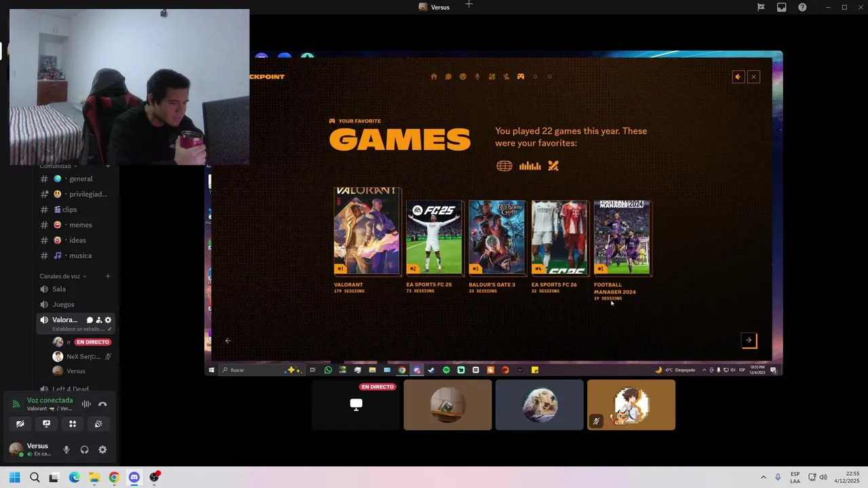Click the EA Sports FC 26 cover
The width and height of the screenshot is (868, 488).
coord(559,238)
